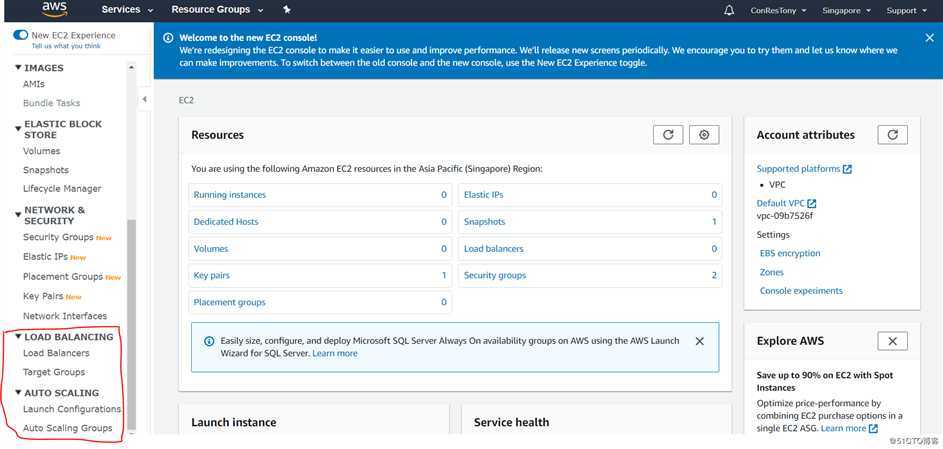This screenshot has height=449, width=943.
Task: Refresh the Account attributes panel
Action: tap(892, 135)
